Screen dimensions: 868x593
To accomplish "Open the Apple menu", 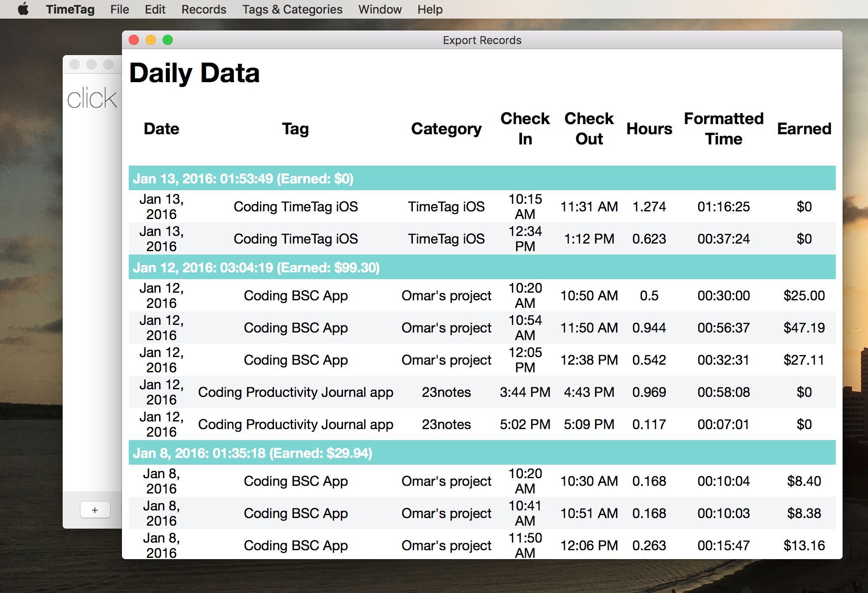I will 23,9.
